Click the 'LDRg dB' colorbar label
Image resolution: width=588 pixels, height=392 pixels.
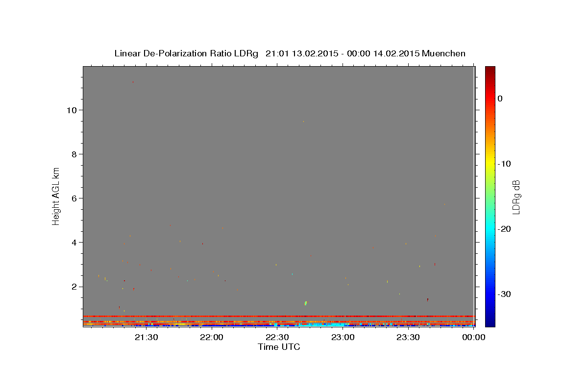pos(516,197)
